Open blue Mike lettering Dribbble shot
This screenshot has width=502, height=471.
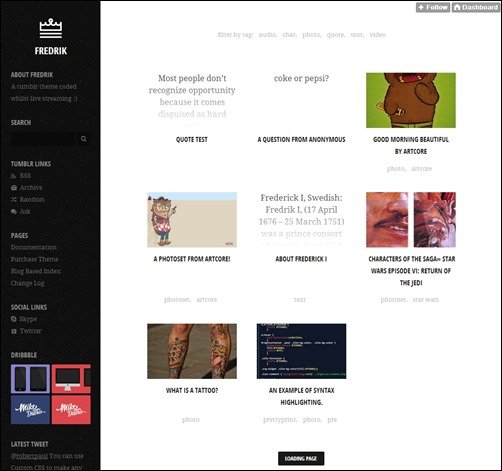[30, 410]
